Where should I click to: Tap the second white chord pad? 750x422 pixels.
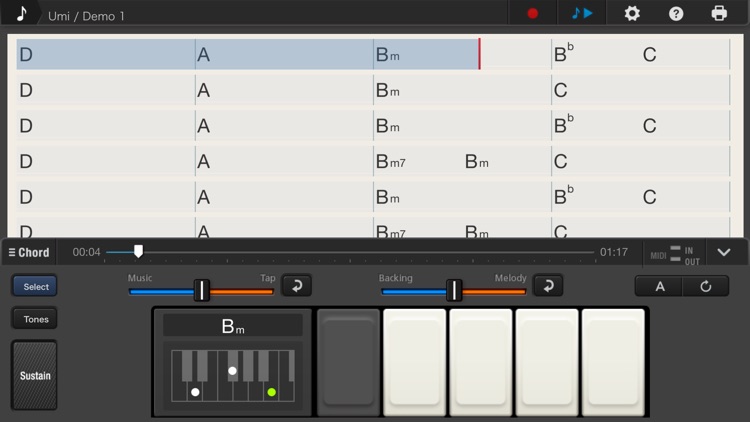tap(481, 362)
